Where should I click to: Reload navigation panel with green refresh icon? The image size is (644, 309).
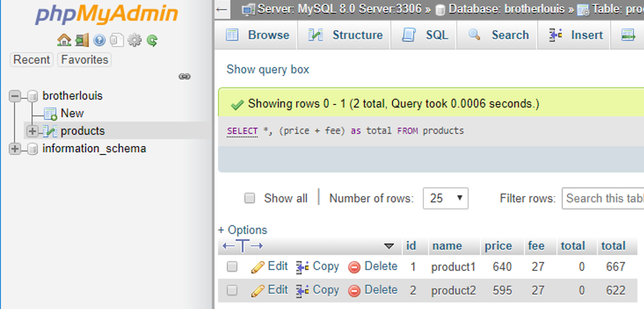point(152,40)
